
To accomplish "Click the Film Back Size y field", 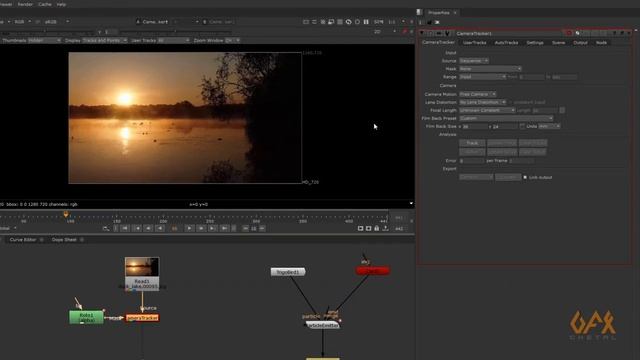I will point(504,127).
